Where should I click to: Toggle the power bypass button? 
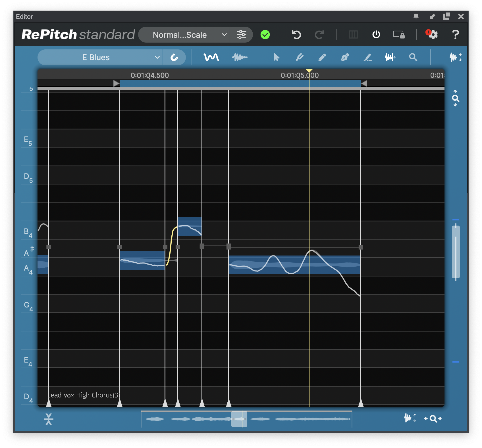pos(376,35)
